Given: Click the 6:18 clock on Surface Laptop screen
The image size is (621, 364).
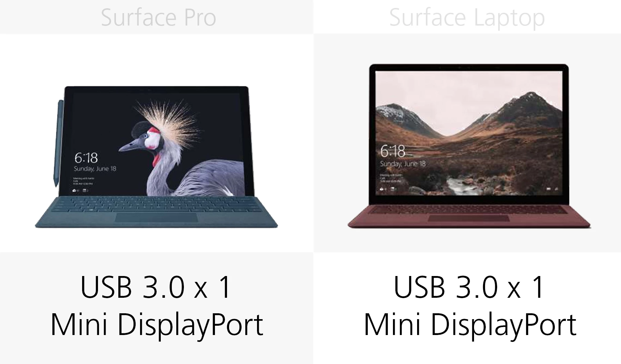Looking at the screenshot, I should [x=393, y=151].
